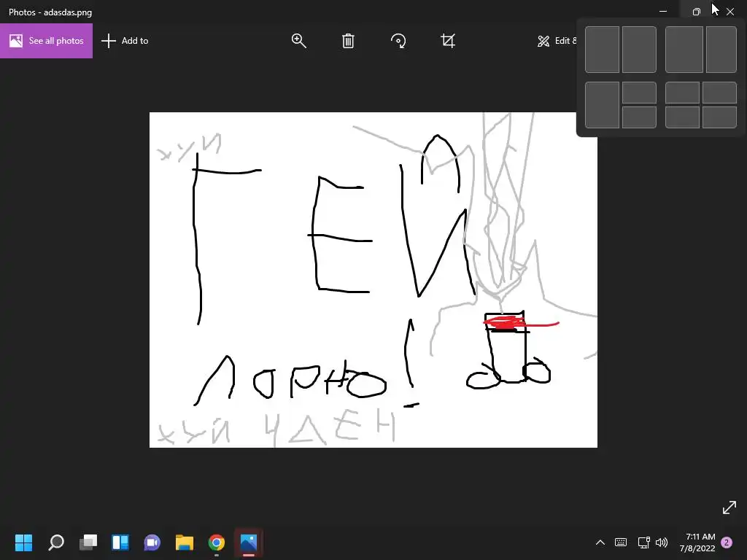Pick top-left quadrant of four-pane layout
Screen dimensions: 747x560
[682, 93]
